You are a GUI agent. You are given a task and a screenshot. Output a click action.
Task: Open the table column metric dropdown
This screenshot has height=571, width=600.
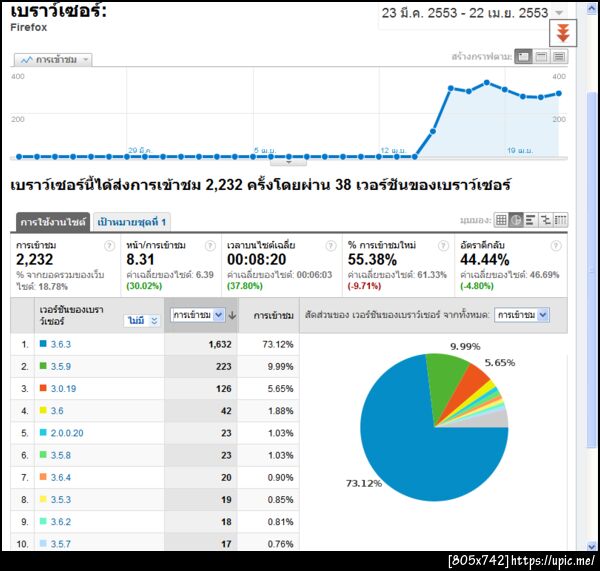click(197, 315)
